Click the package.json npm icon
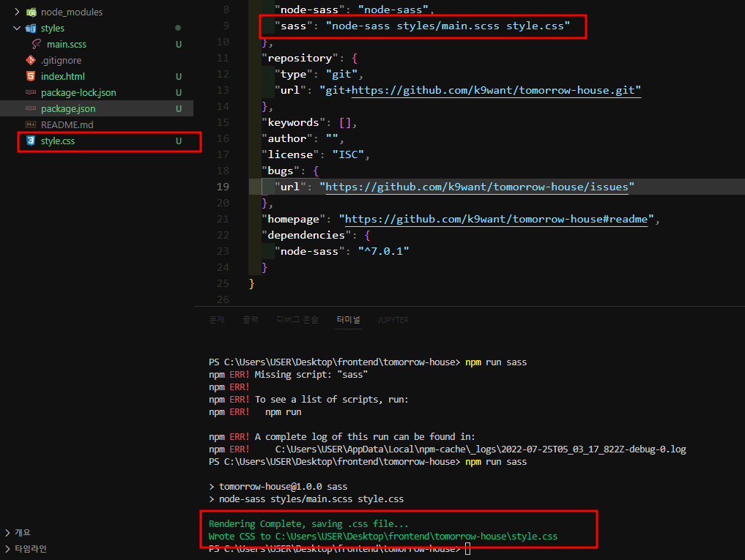Image resolution: width=745 pixels, height=560 pixels. [31, 108]
